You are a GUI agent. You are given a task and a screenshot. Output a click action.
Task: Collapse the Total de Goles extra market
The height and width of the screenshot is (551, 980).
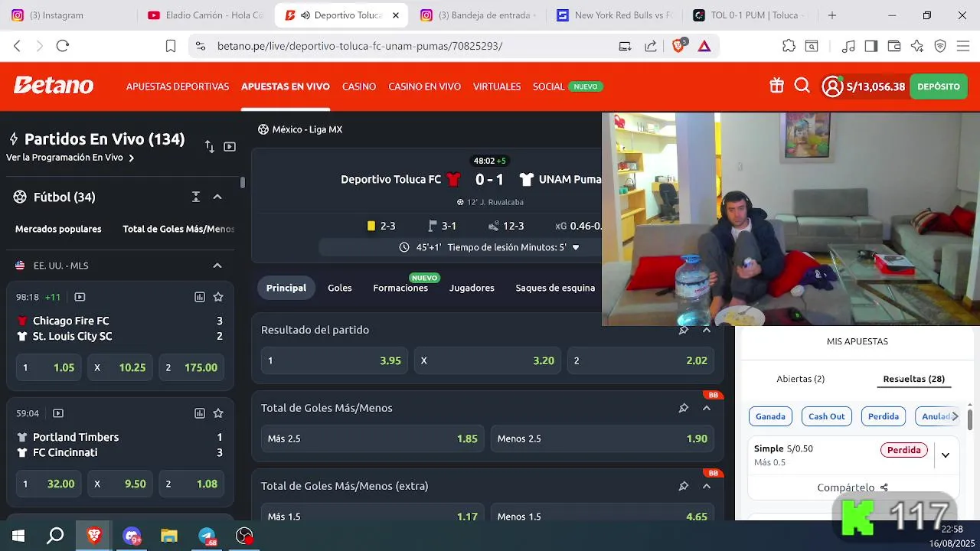(707, 486)
